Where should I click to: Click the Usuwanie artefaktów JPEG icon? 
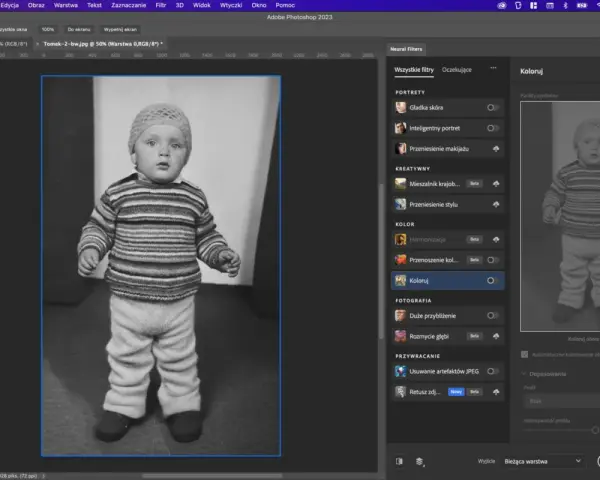coord(400,371)
